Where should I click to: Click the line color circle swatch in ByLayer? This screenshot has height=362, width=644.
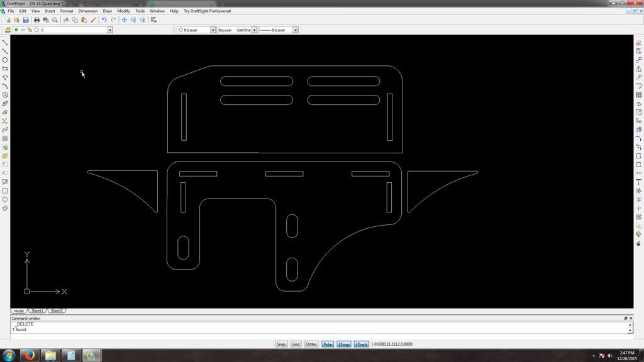click(x=180, y=30)
